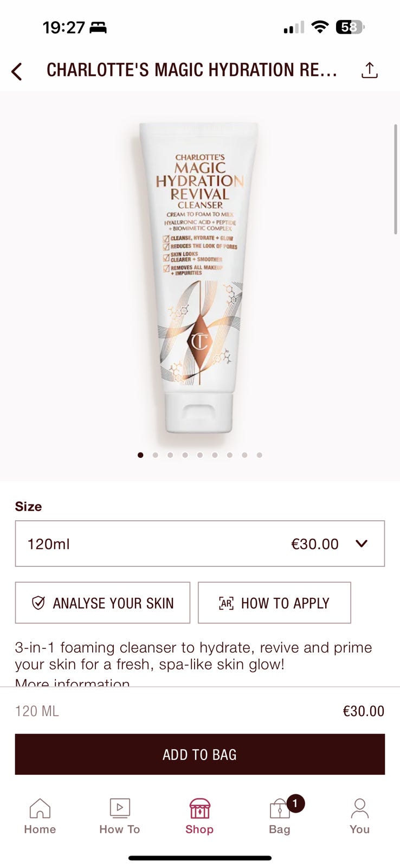Tap the shield icon on Analyse Your Skin
Screen dimensions: 400x868
click(x=38, y=603)
